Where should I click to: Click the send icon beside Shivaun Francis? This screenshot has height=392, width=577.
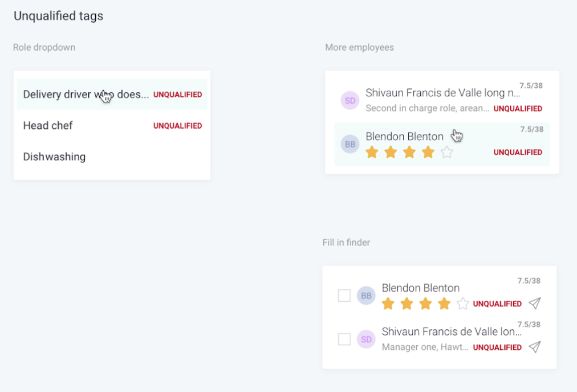pyautogui.click(x=535, y=347)
